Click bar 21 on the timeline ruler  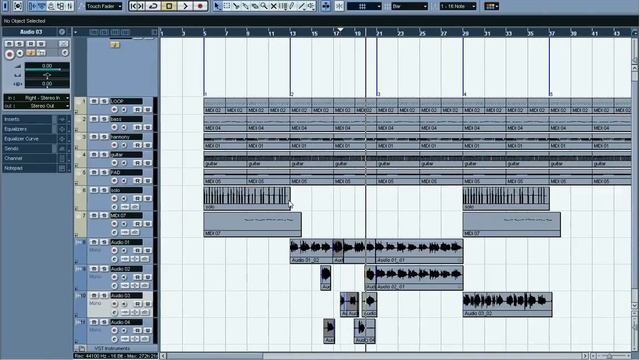[380, 33]
